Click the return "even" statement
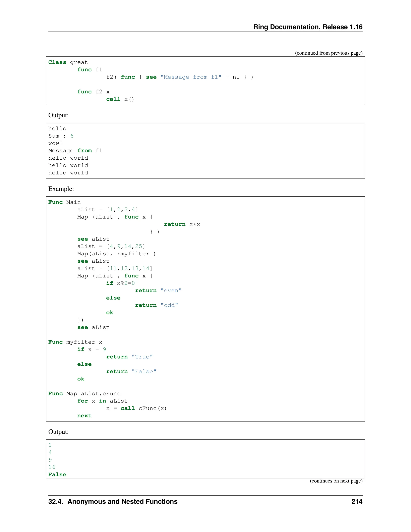411x532 pixels. [158, 291]
